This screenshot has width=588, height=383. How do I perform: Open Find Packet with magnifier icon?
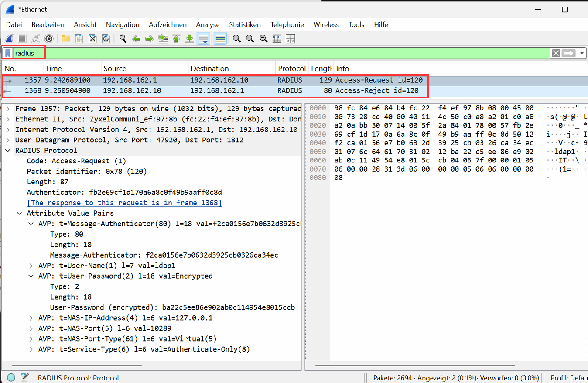click(123, 39)
